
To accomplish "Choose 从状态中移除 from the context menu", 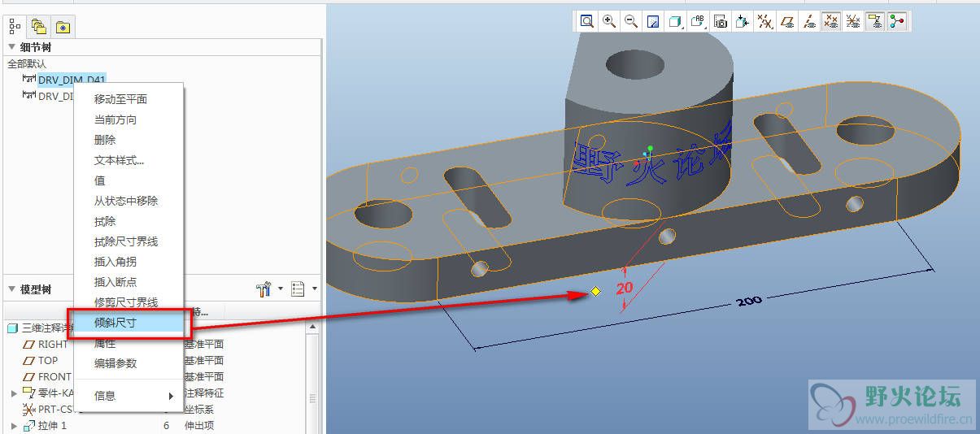I will pyautogui.click(x=129, y=201).
